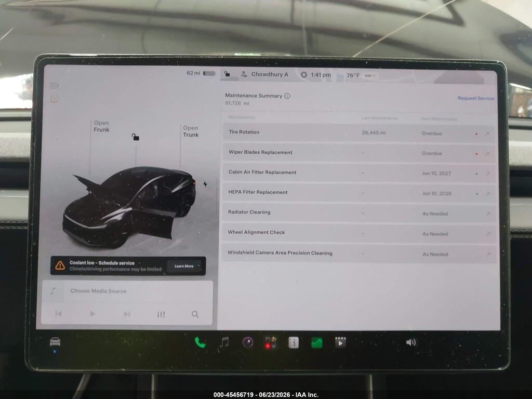The height and width of the screenshot is (399, 532).
Task: Open Wheel Alignment Check row arrow
Action: pyautogui.click(x=488, y=234)
